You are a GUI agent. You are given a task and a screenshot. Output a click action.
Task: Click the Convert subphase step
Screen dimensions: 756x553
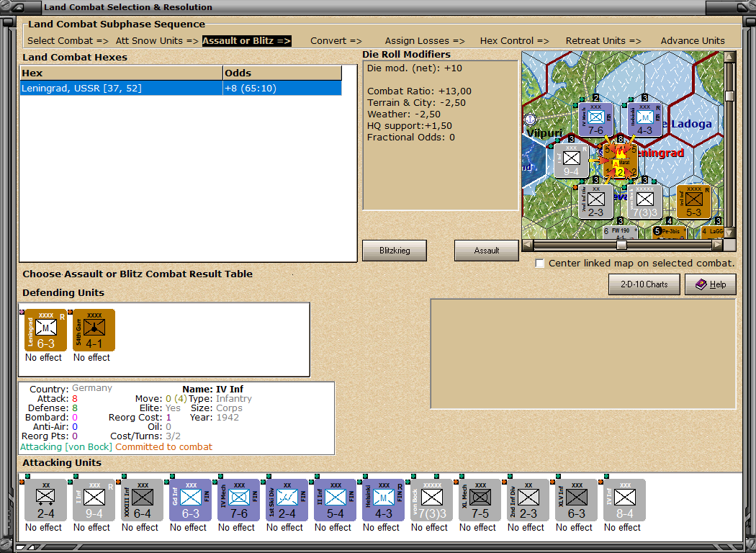(x=336, y=41)
